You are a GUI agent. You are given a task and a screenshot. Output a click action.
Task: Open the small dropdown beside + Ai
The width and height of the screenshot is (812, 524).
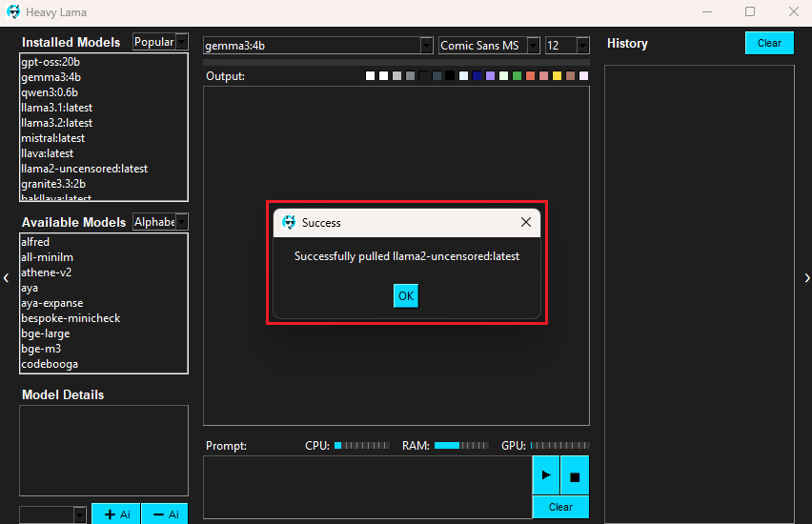click(x=79, y=514)
